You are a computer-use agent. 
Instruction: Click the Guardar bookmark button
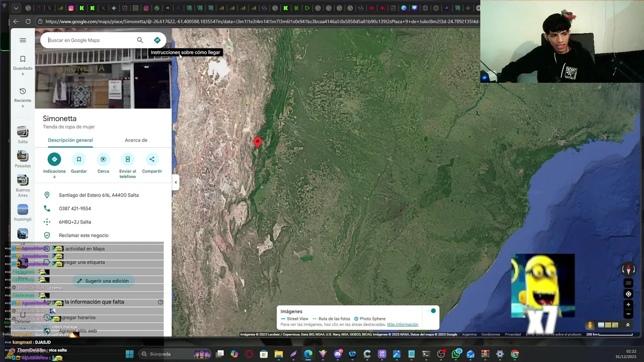[x=78, y=159]
